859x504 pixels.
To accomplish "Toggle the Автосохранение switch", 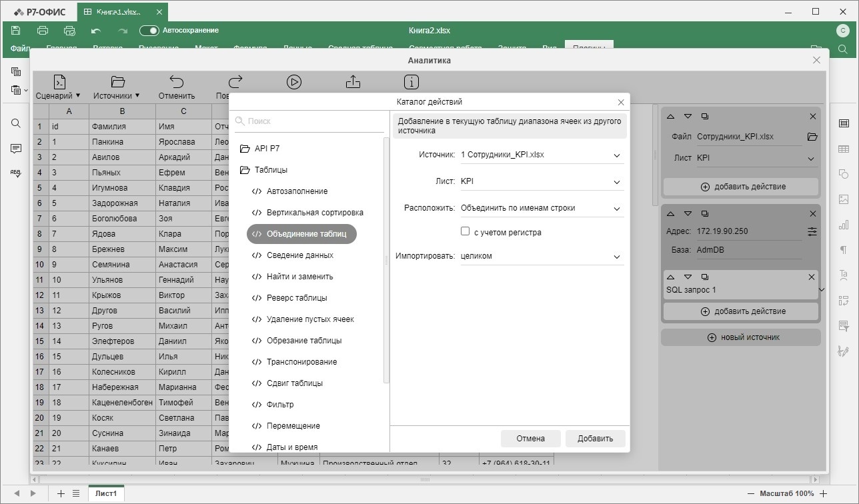I will tap(149, 31).
